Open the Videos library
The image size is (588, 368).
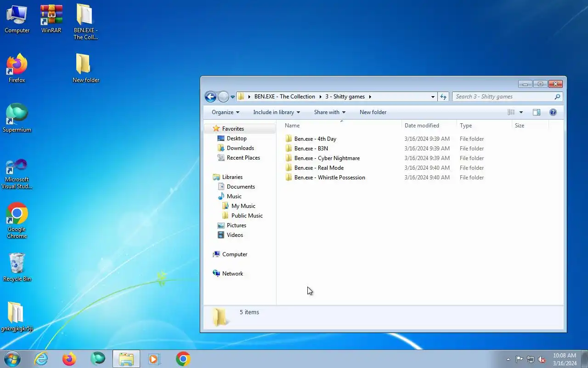click(235, 235)
